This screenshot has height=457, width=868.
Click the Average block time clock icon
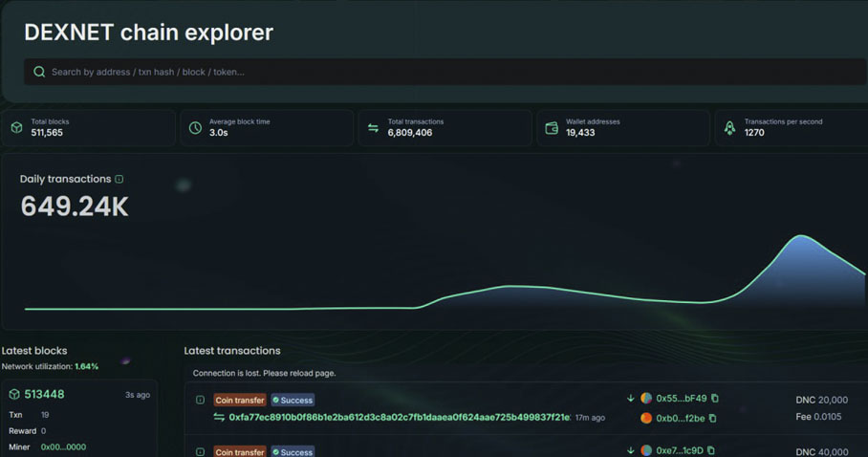[x=195, y=127]
